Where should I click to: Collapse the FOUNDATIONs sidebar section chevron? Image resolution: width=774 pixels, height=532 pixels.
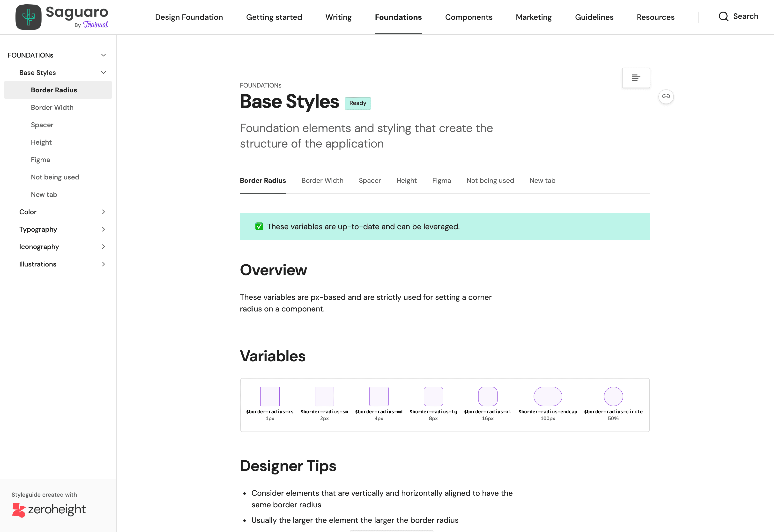(103, 55)
